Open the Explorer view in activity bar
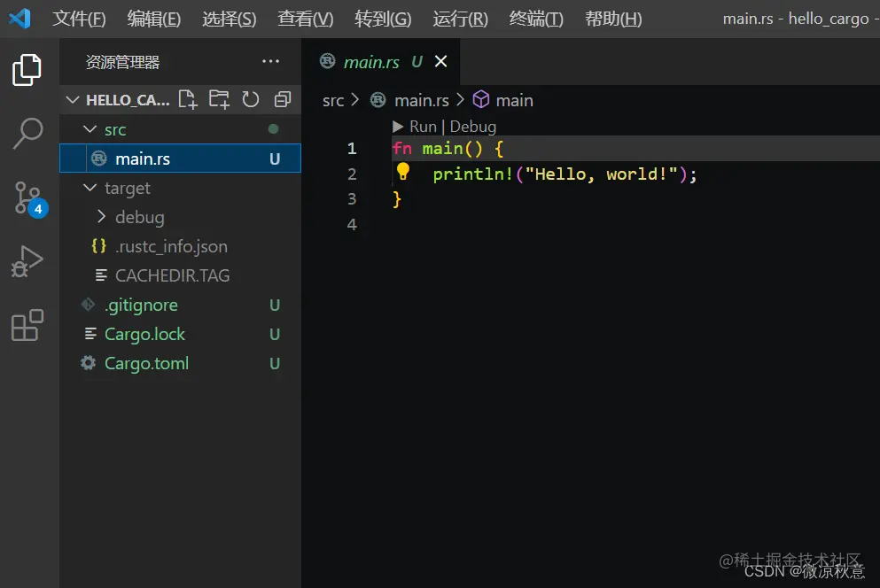The image size is (880, 588). pos(27,70)
